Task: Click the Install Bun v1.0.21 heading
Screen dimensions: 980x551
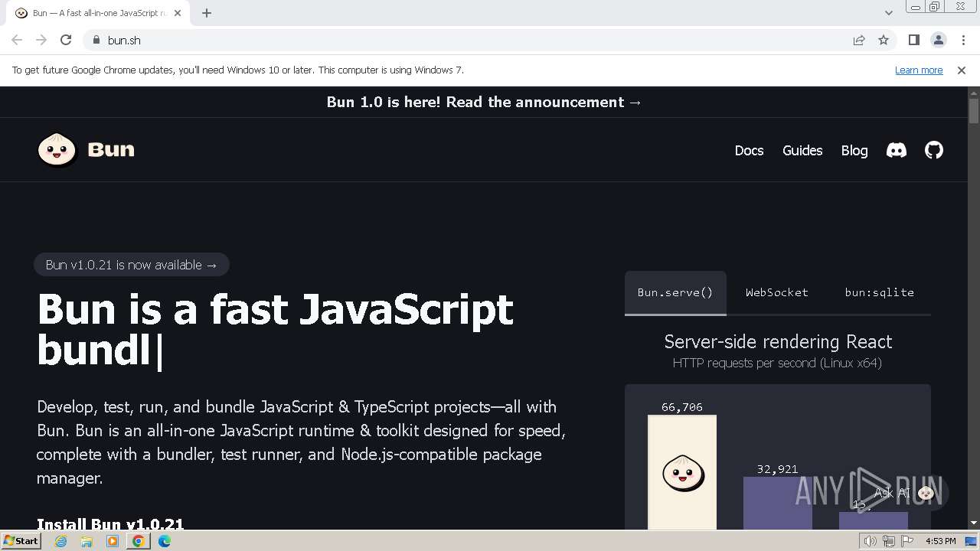Action: (x=110, y=524)
